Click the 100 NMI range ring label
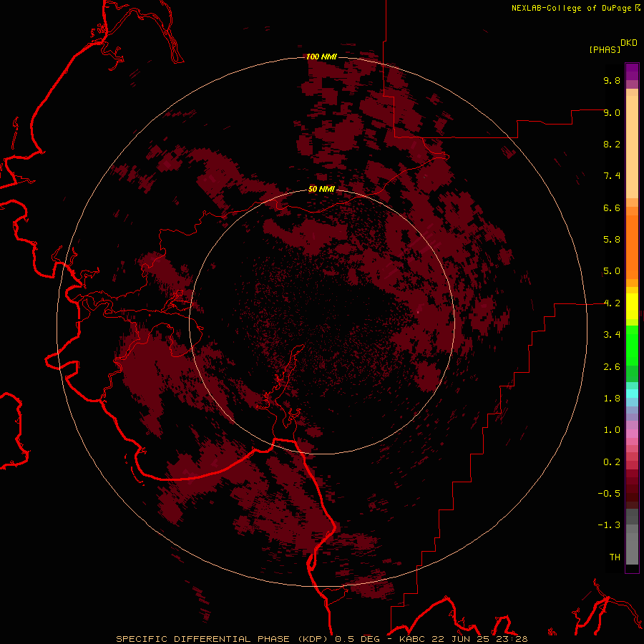Image resolution: width=644 pixels, height=644 pixels. pyautogui.click(x=321, y=57)
